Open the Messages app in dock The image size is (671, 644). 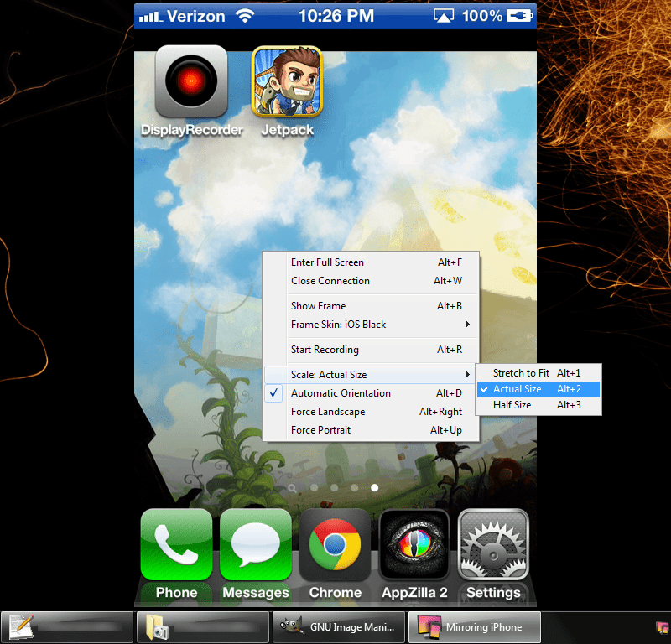coord(256,544)
